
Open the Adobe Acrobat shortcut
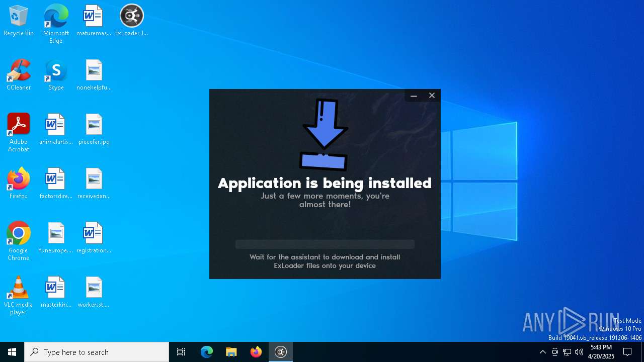(x=19, y=133)
